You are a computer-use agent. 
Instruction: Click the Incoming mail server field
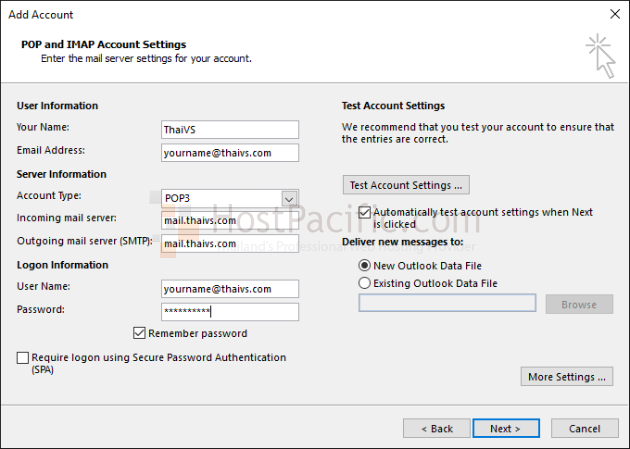click(x=230, y=220)
